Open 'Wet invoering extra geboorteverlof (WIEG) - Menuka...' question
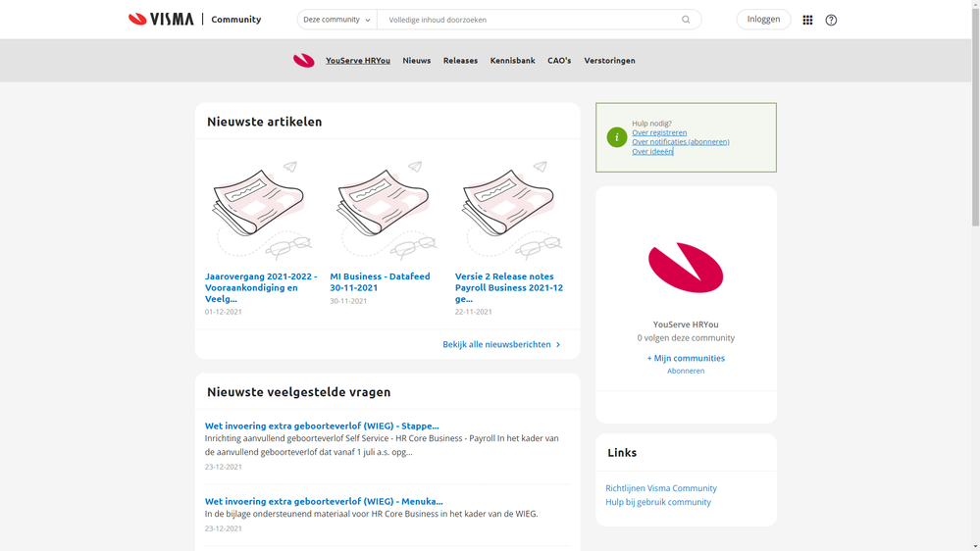Screen dimensions: 980x551 324,501
